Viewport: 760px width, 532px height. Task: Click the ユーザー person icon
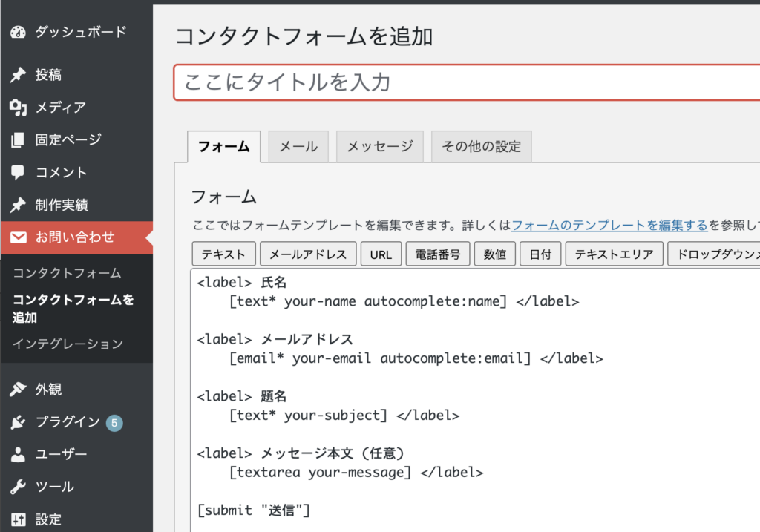pos(18,455)
